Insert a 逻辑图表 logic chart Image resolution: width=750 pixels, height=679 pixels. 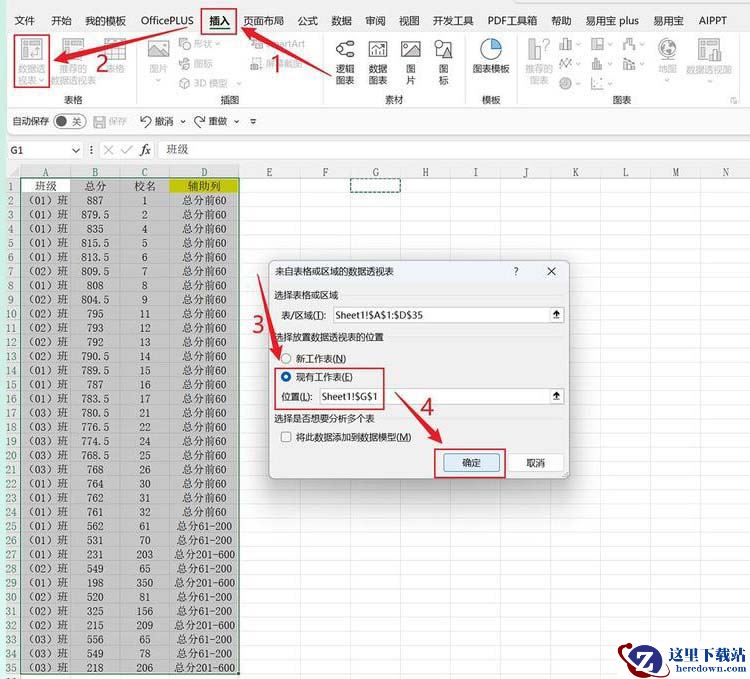[345, 63]
